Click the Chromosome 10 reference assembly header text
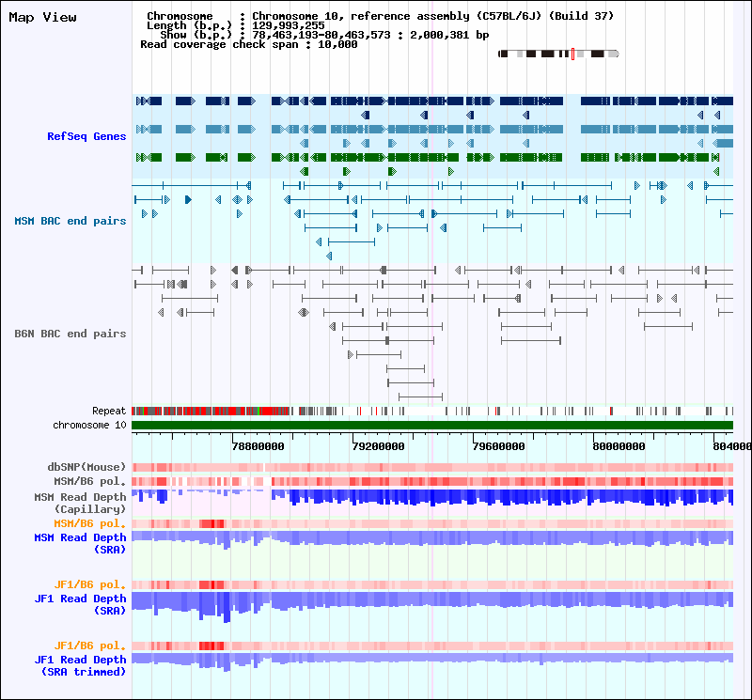The image size is (752, 700). pos(381,16)
